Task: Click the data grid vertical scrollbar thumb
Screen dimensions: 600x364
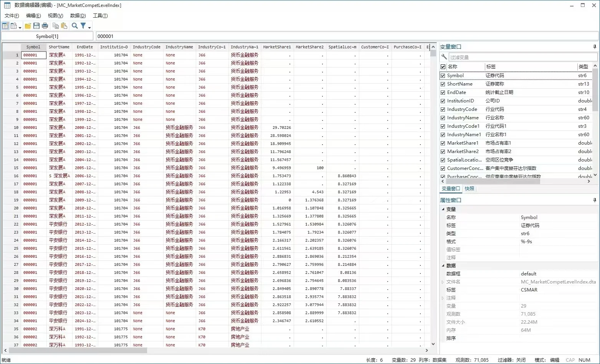Action: click(433, 53)
